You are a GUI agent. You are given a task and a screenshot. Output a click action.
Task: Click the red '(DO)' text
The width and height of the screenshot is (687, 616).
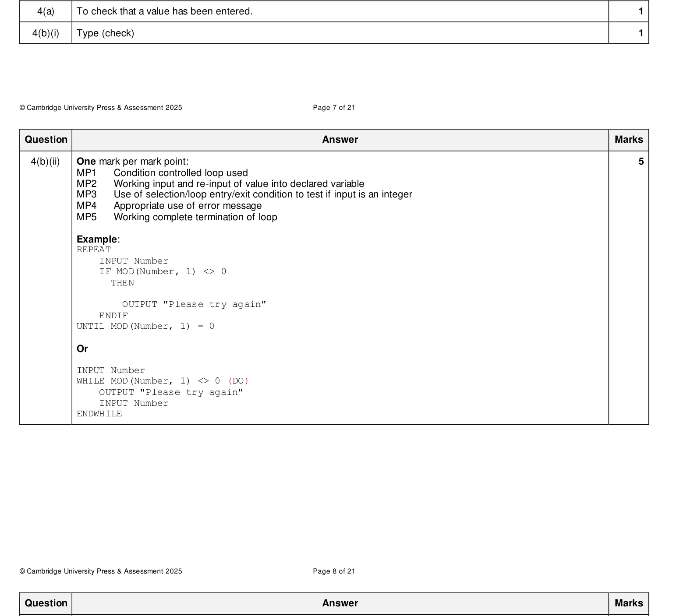coord(238,381)
